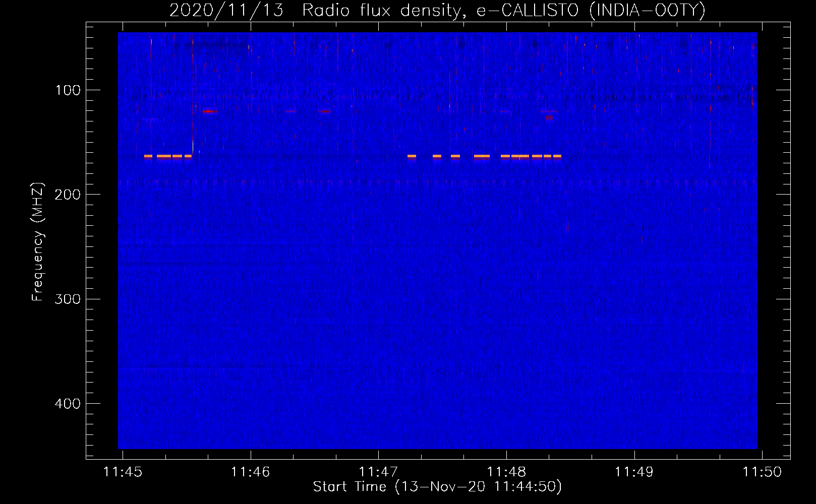Click the '11:46' time tick label
Image resolution: width=816 pixels, height=504 pixels.
(251, 472)
